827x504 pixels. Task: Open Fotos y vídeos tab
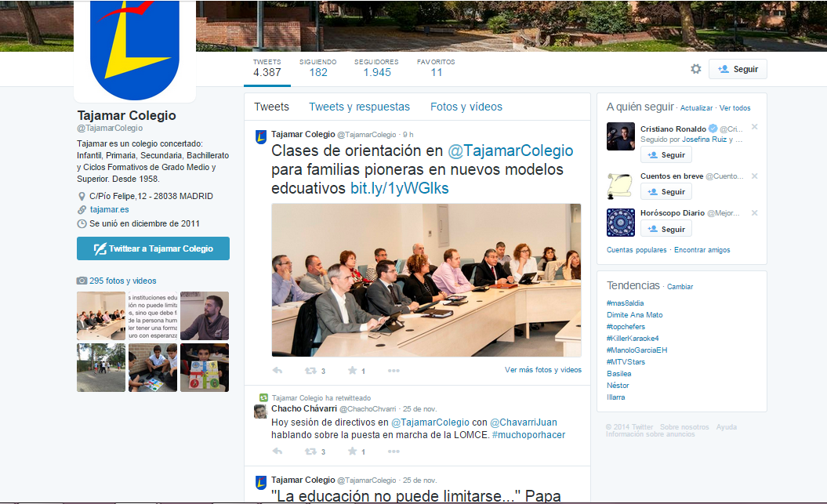click(x=466, y=107)
